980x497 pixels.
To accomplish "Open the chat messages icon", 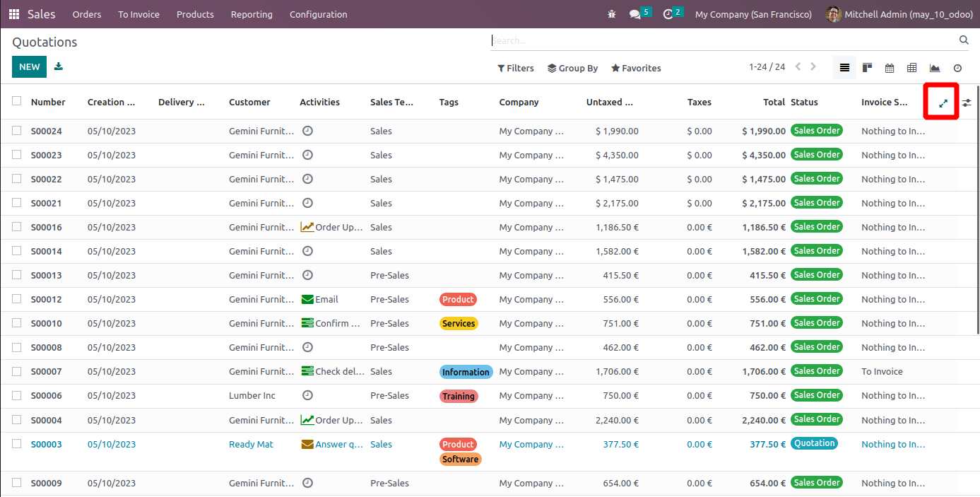I will point(635,14).
